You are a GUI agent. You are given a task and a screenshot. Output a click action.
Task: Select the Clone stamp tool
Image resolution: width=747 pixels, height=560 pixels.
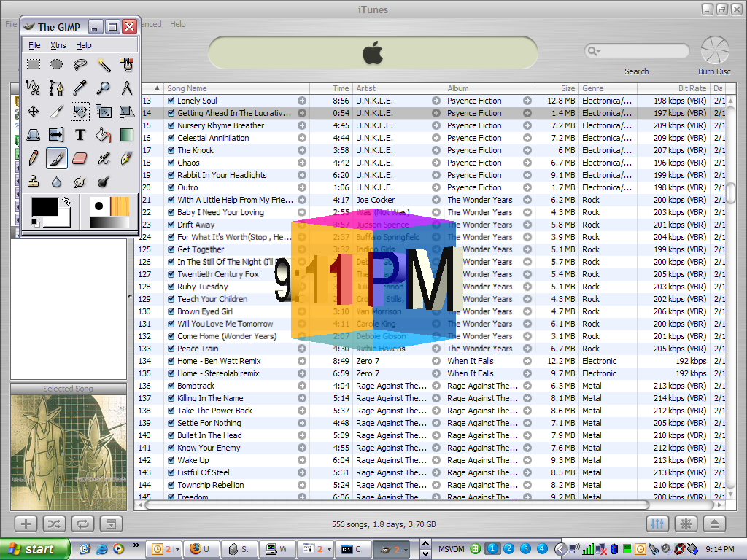(34, 182)
